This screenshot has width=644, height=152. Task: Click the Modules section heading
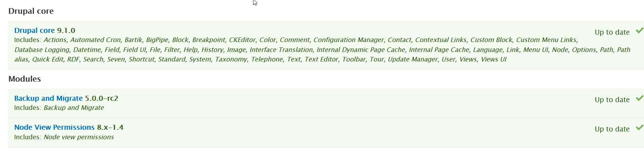tap(24, 79)
